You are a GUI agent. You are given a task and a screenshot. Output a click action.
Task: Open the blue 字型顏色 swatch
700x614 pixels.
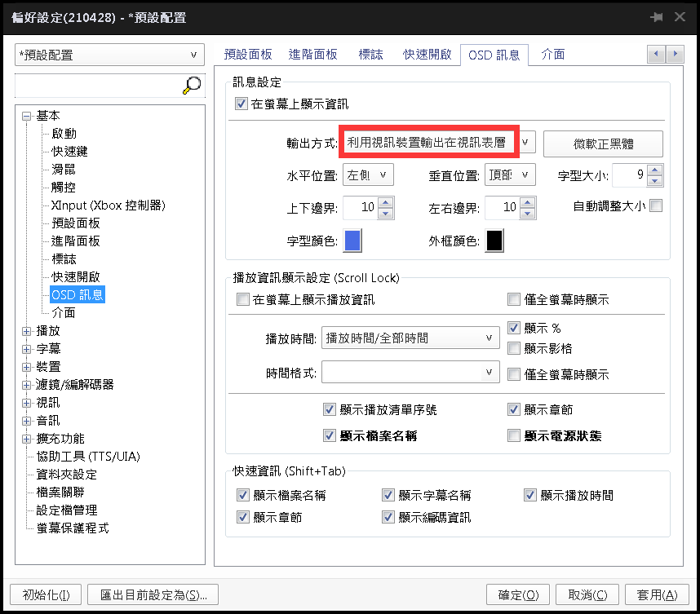352,241
